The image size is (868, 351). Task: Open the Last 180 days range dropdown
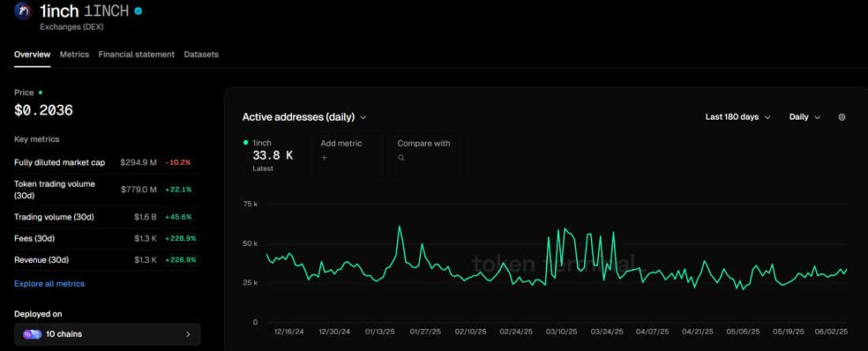coord(738,117)
